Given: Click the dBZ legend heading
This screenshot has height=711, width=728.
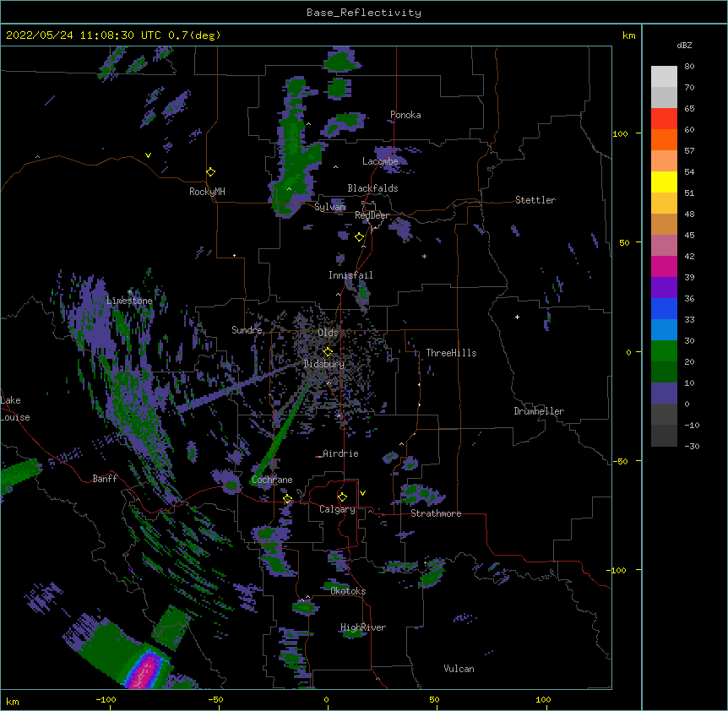Looking at the screenshot, I should coord(684,46).
